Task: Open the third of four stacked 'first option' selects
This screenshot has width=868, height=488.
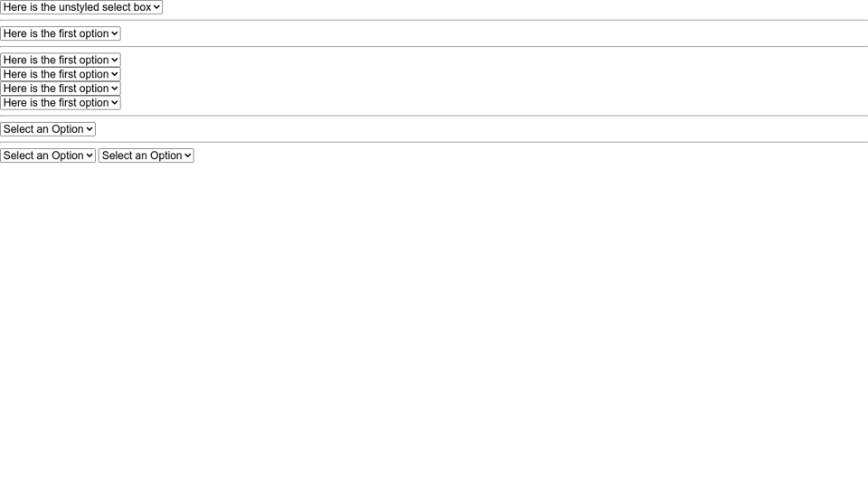Action: coord(61,89)
